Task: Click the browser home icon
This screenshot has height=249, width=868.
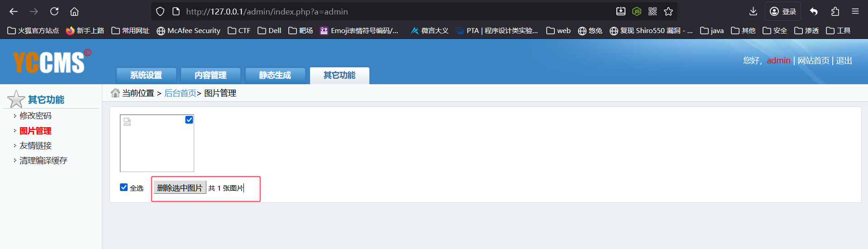Action: tap(75, 11)
